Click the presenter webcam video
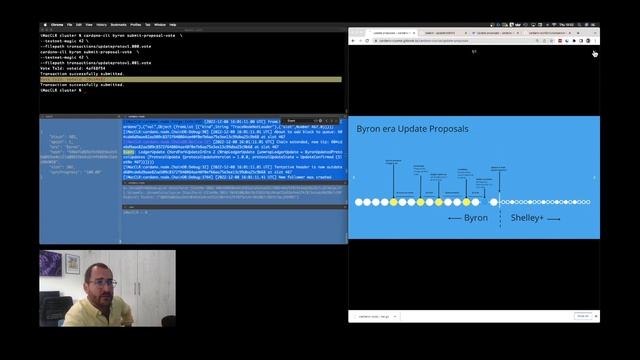Image resolution: width=640 pixels, height=360 pixels. pos(108,288)
